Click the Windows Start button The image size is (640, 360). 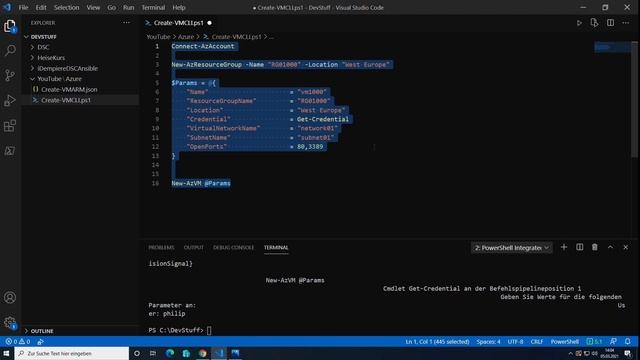(x=7, y=353)
